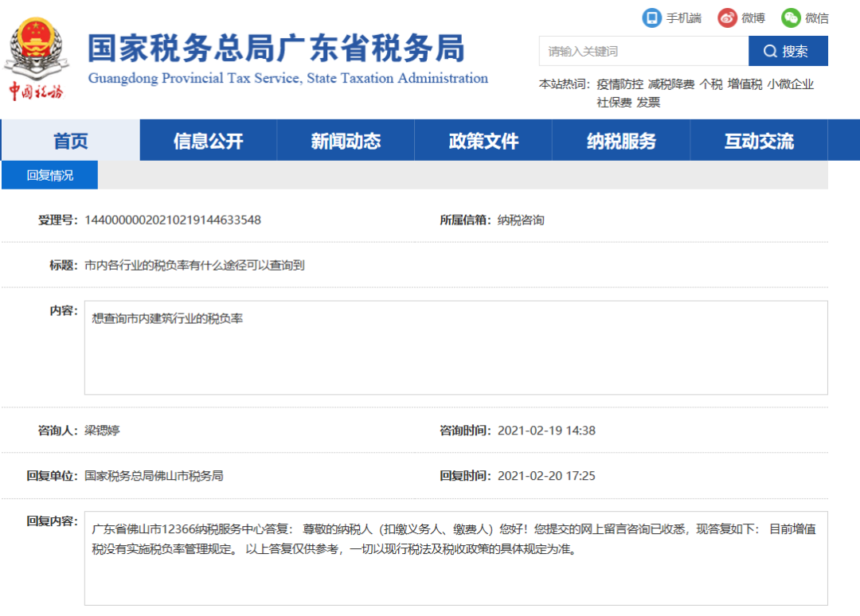Open the 政策文件 section
The image size is (860, 616).
(x=483, y=140)
